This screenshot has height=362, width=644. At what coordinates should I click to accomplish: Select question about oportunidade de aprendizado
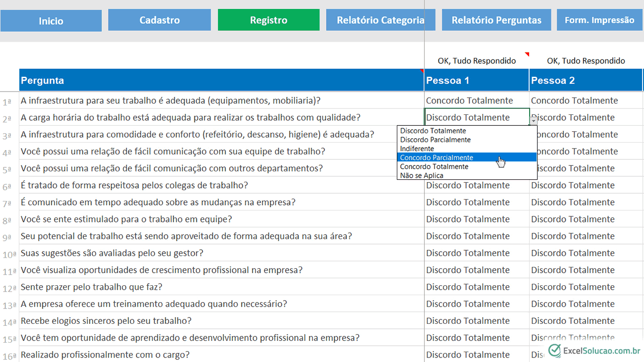pyautogui.click(x=221, y=338)
